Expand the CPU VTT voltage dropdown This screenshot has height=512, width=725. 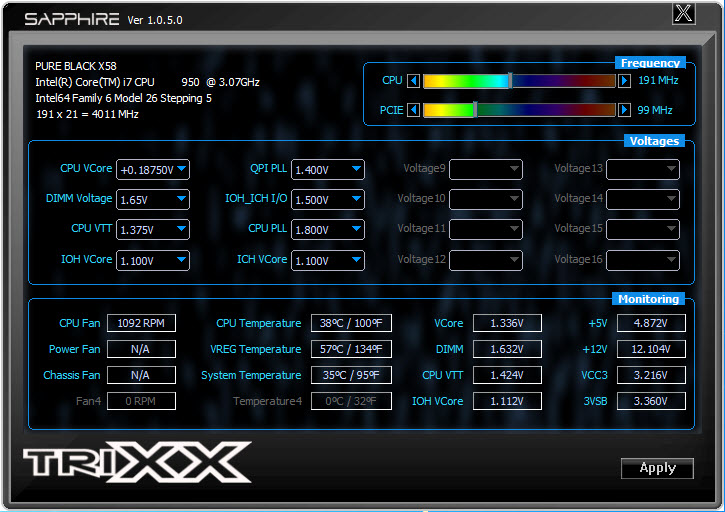coord(153,229)
